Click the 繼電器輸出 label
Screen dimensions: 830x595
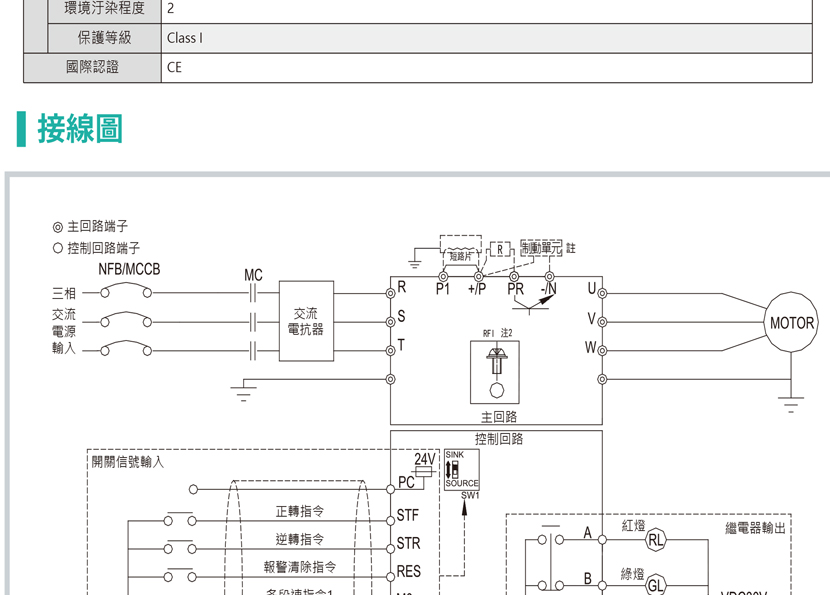pos(755,528)
